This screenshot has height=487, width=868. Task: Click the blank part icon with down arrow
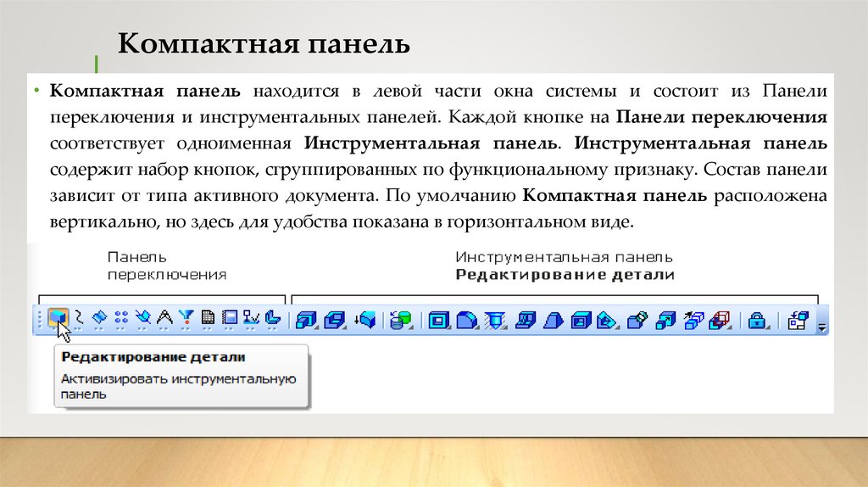365,320
